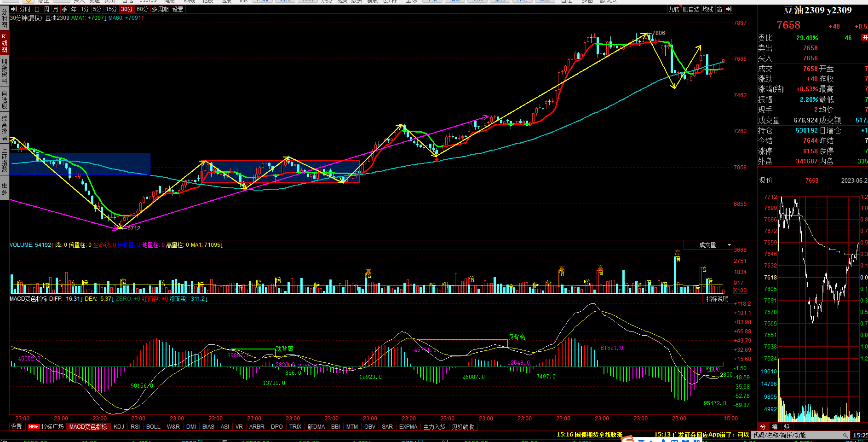Switch chart to 1分 period
868x442 pixels.
coord(85,9)
